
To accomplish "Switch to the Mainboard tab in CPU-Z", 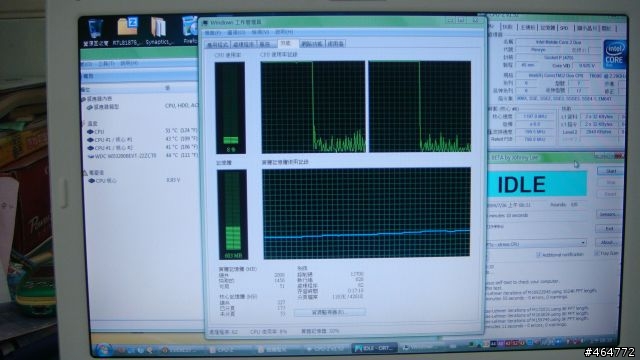I will 528,28.
